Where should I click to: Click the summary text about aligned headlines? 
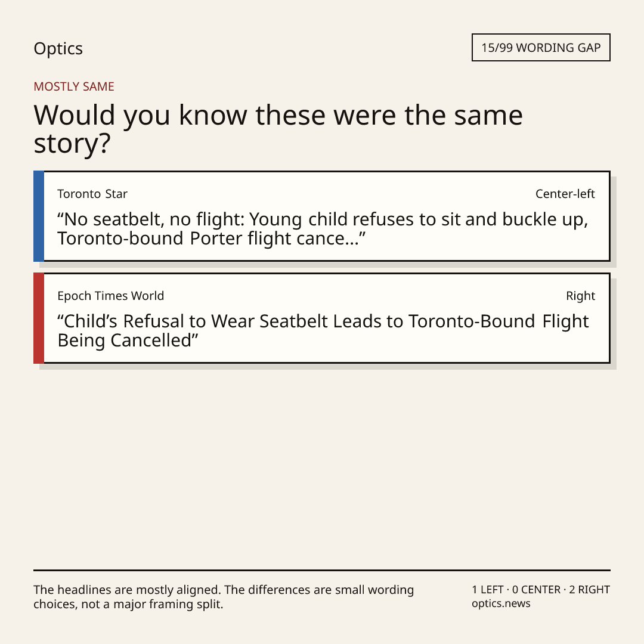click(224, 597)
